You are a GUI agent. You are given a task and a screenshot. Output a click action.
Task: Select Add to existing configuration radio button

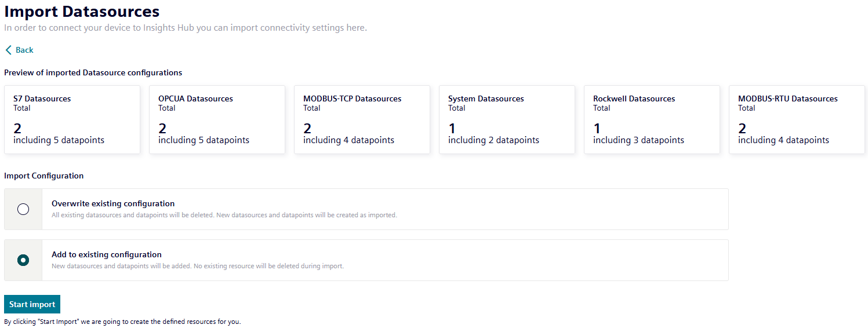(23, 260)
